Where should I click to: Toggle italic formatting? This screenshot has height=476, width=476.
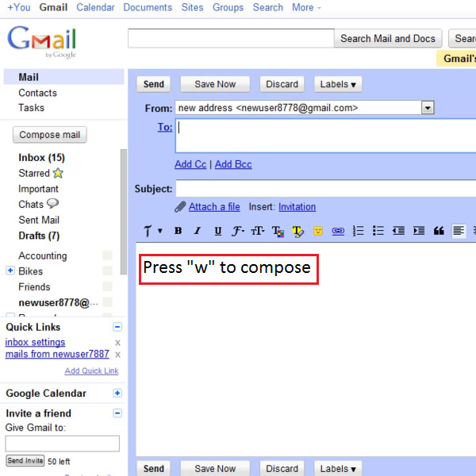tap(198, 231)
